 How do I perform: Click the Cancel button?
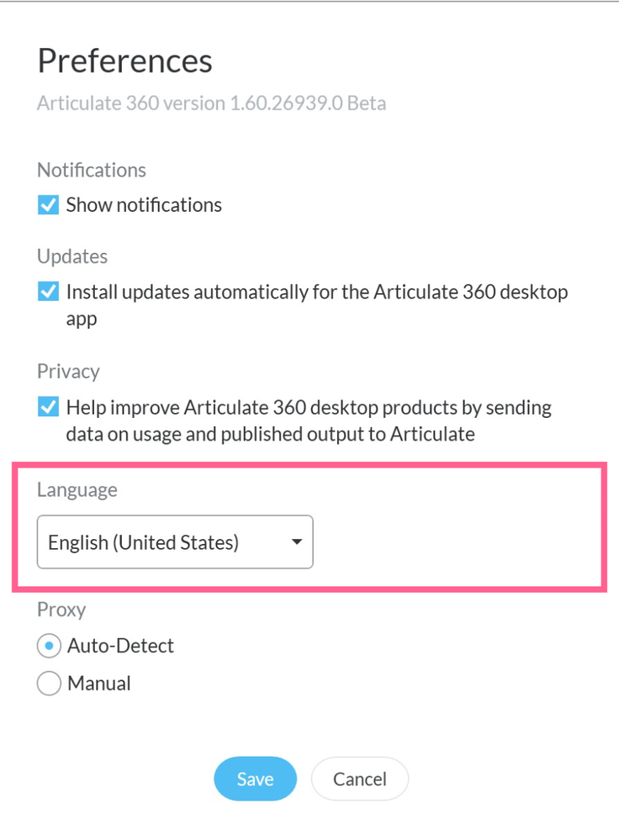359,779
